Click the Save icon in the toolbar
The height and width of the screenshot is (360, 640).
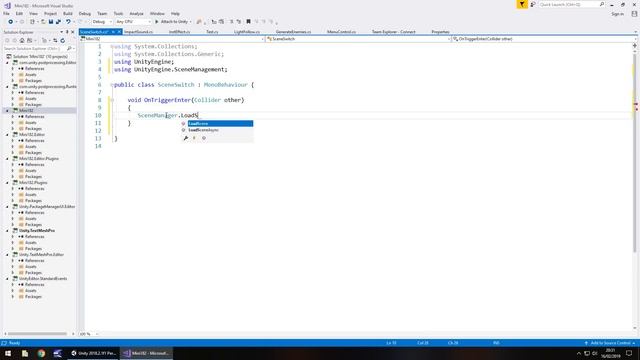point(51,22)
